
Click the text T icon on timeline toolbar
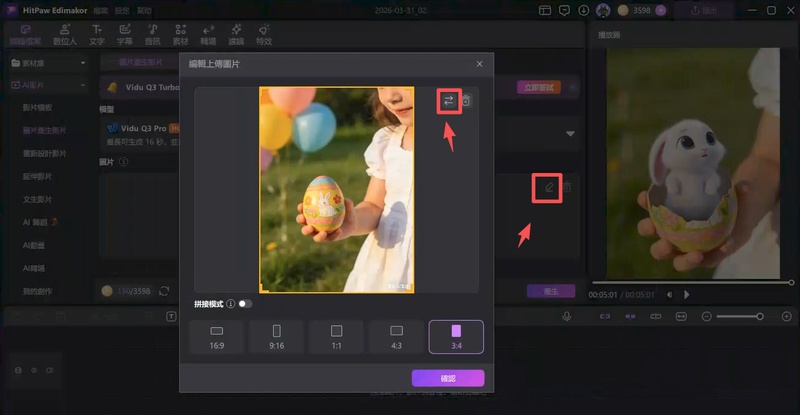point(171,316)
